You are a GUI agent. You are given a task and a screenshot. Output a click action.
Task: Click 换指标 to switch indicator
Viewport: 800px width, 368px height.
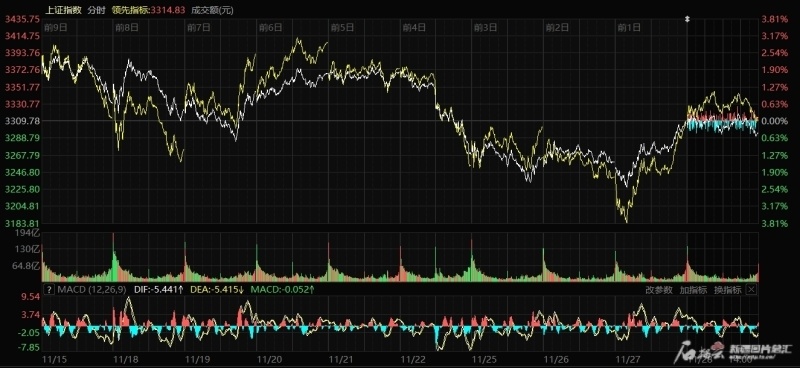click(x=727, y=290)
